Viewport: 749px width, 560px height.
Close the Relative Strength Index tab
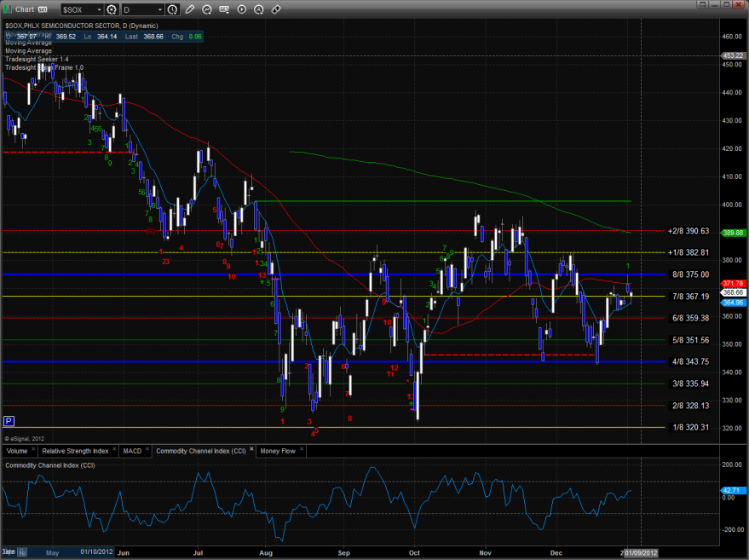[x=114, y=449]
